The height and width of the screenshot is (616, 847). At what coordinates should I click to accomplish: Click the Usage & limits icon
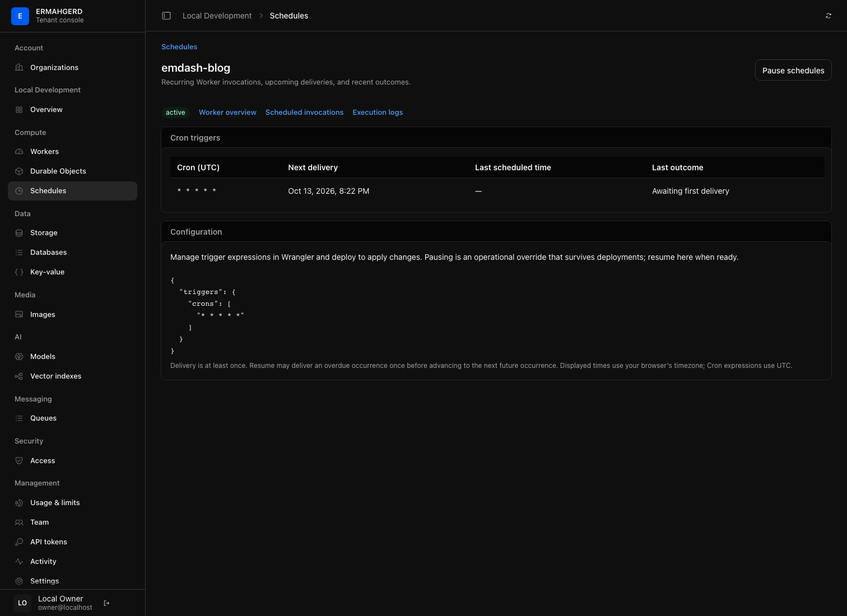click(19, 503)
